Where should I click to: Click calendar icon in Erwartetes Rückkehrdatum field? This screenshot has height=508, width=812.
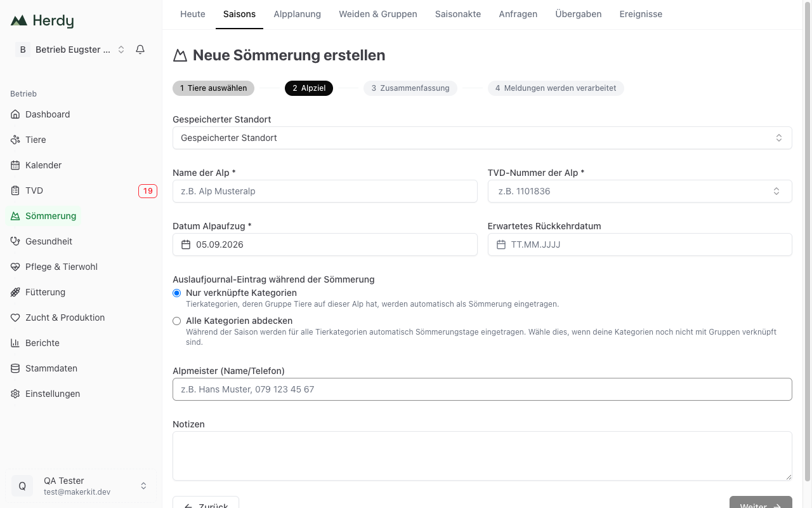coord(501,244)
